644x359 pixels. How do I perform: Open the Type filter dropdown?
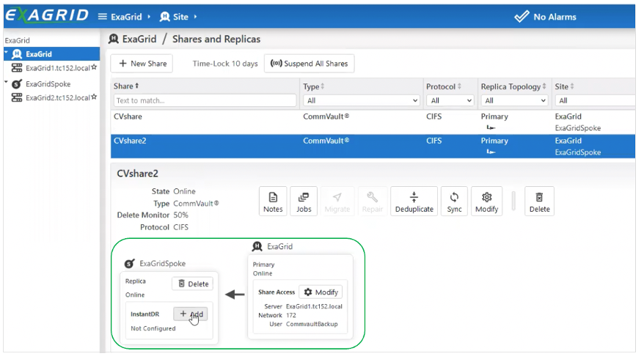pos(362,100)
